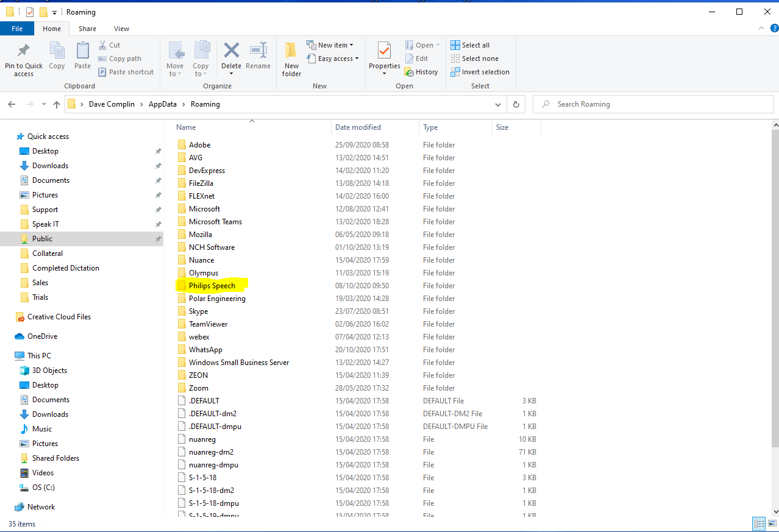Screen dimensions: 779x532
Task: Switch to the View ribbon tab
Action: click(x=121, y=29)
